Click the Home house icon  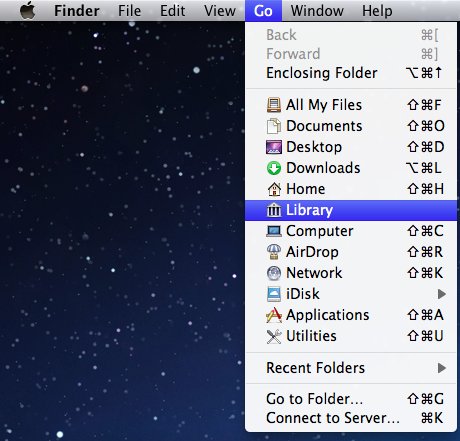tap(274, 189)
